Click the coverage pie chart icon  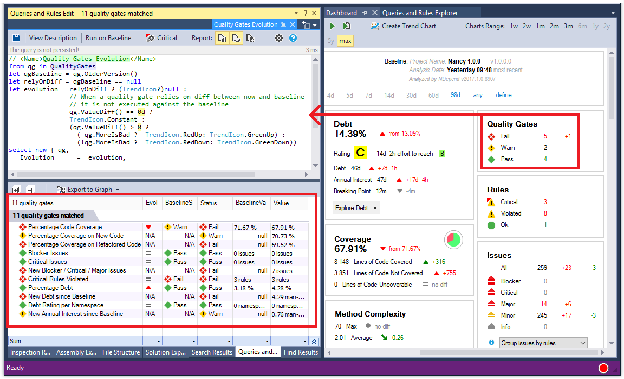[453, 239]
